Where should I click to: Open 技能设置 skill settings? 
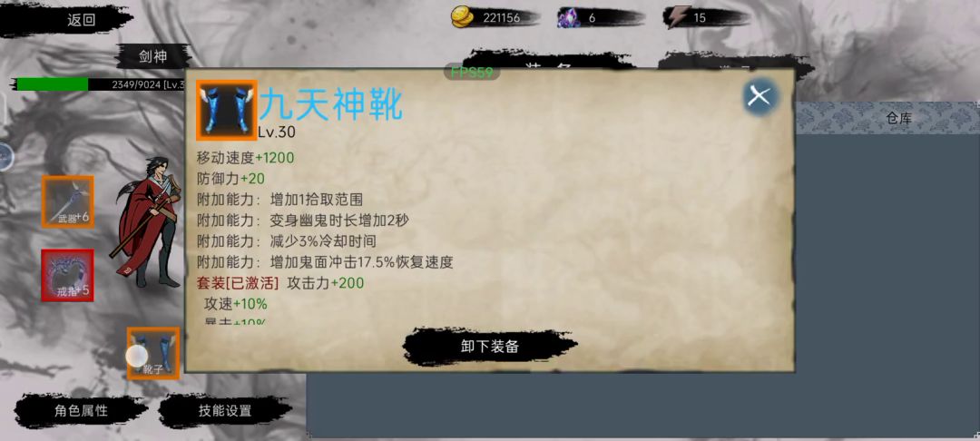(225, 411)
